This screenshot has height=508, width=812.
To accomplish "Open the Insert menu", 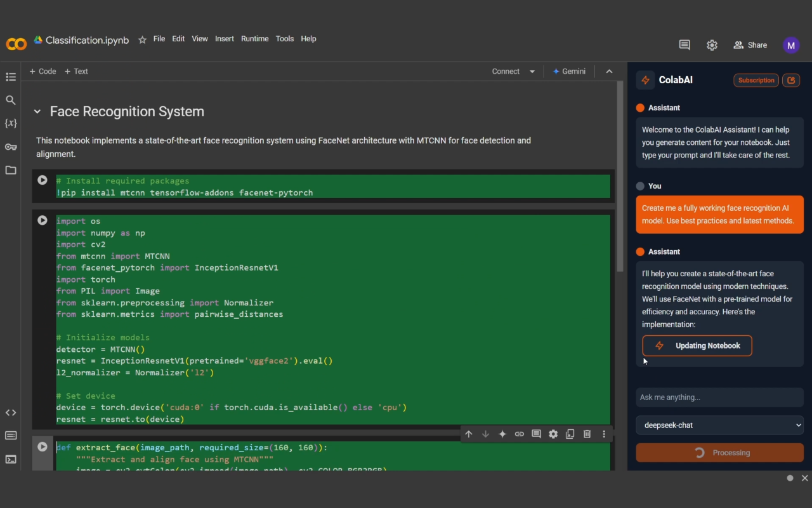I will [225, 39].
